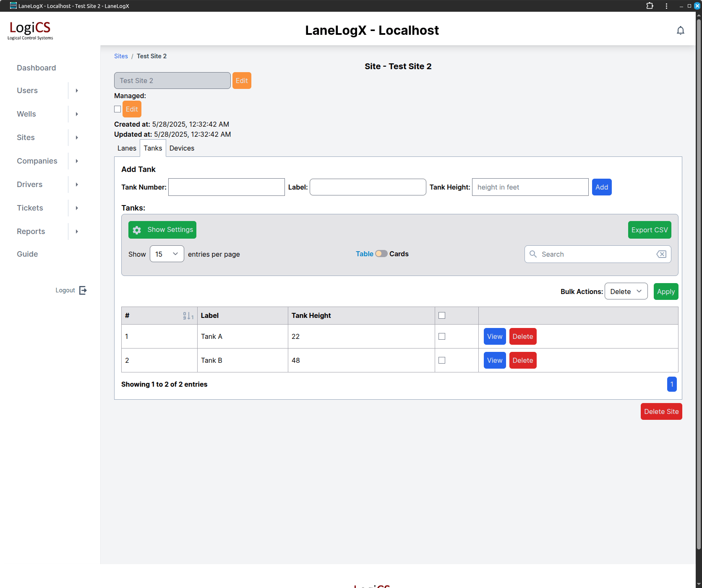This screenshot has width=702, height=588.
Task: Click the Logout exit icon
Action: coord(83,290)
